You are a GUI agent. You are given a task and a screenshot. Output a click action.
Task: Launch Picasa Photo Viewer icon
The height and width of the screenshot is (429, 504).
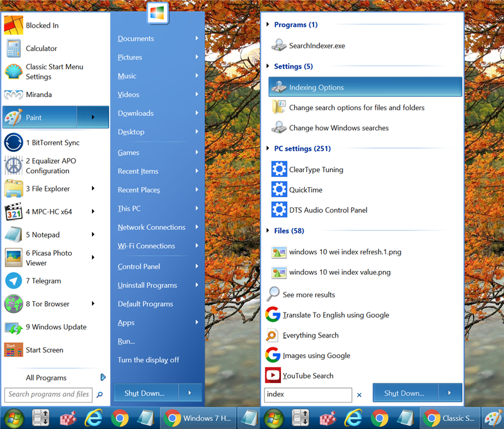coord(13,258)
